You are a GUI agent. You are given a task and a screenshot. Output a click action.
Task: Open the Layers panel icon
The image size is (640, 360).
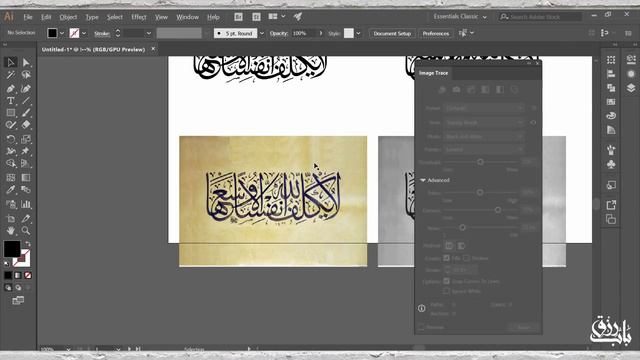pos(631,88)
